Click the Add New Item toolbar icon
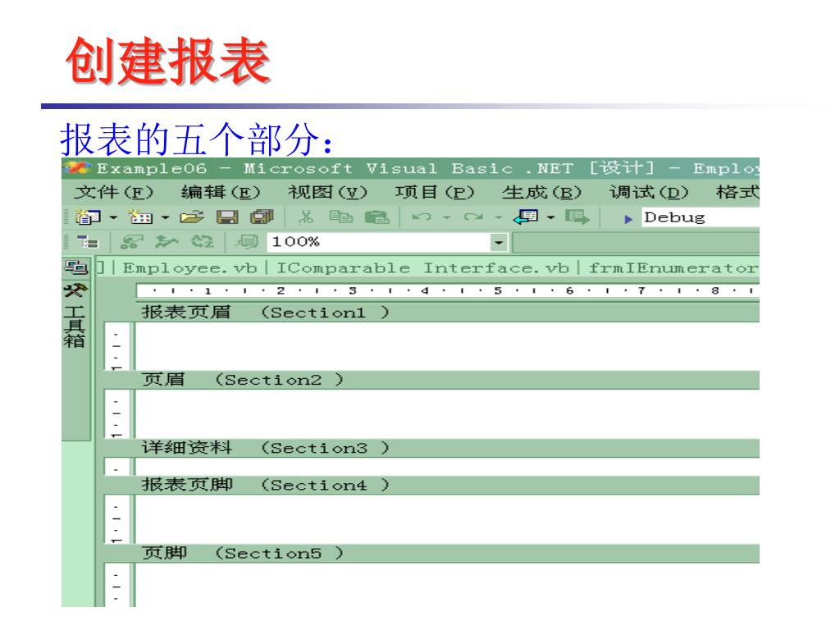Image resolution: width=840 pixels, height=630 pixels. click(139, 217)
